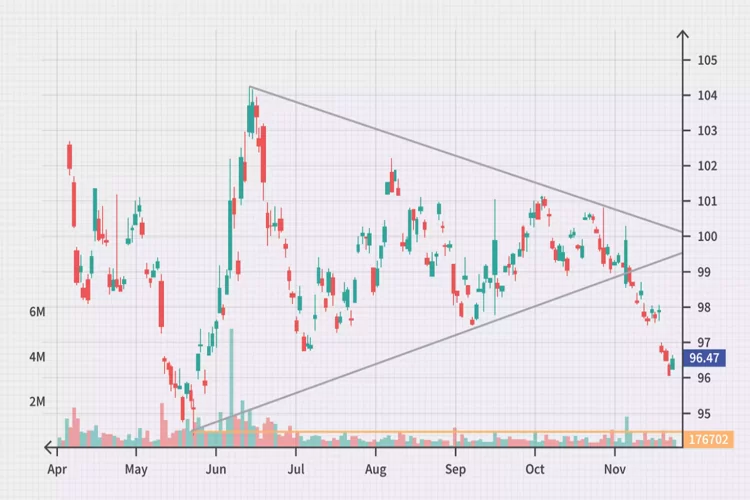Click the volume value label 176702
Image resolution: width=750 pixels, height=500 pixels.
coord(708,439)
